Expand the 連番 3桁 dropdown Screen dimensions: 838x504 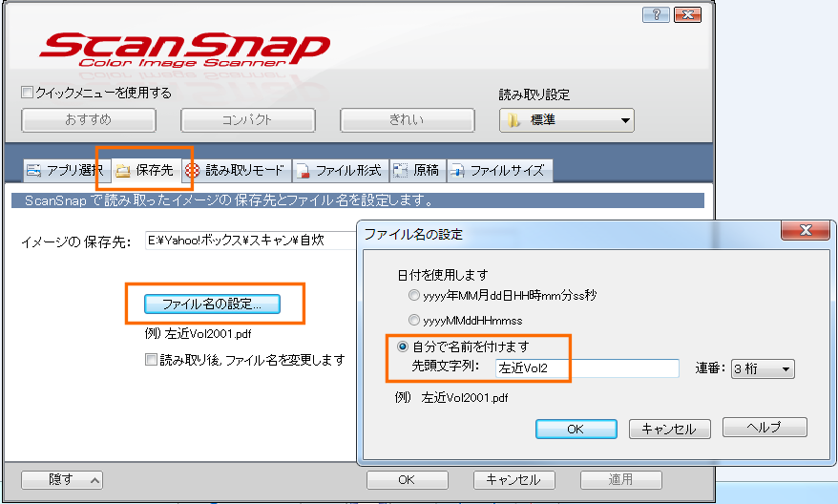(764, 368)
